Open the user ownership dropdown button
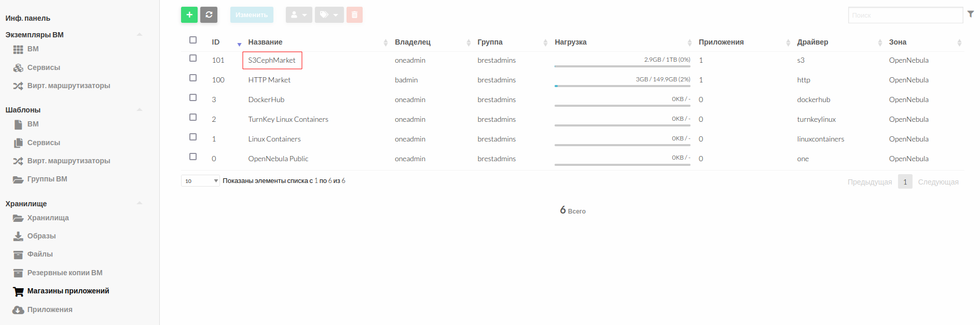 [x=299, y=15]
